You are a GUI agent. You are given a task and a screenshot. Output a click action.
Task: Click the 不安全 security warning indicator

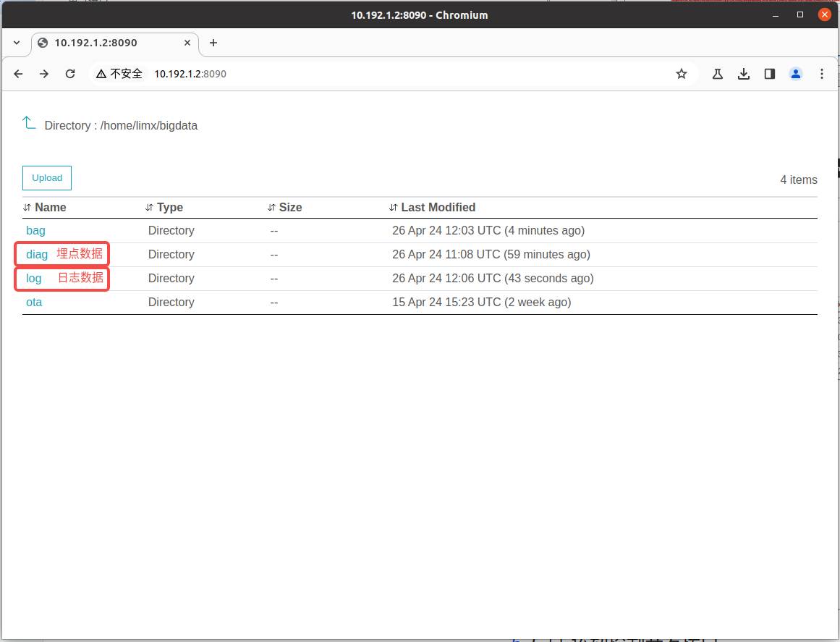119,74
